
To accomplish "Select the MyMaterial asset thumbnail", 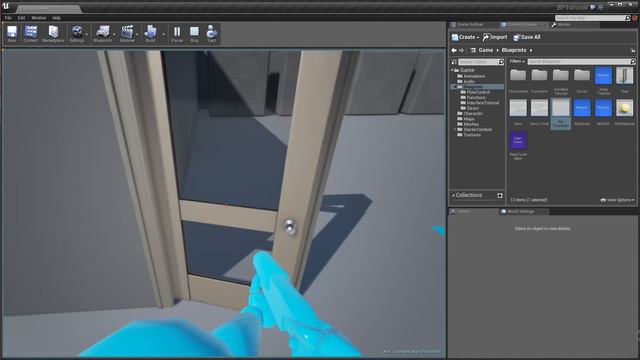I will click(624, 108).
